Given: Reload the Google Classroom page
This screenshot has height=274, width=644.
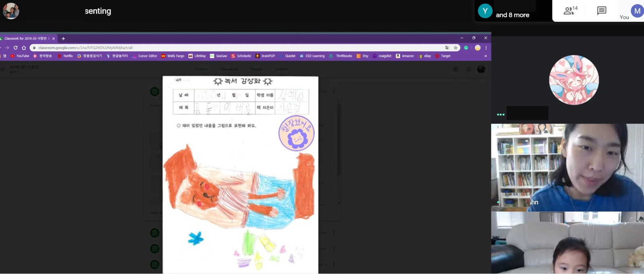Looking at the screenshot, I should 16,48.
